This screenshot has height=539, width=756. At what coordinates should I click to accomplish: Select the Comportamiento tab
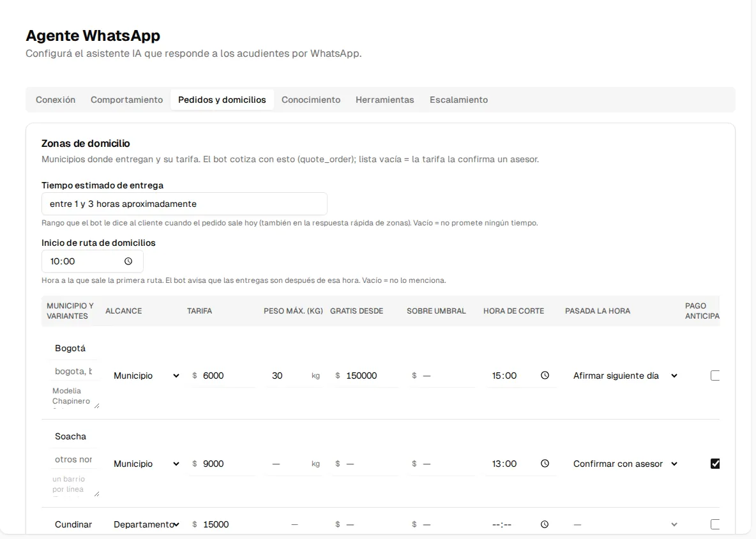pos(127,100)
